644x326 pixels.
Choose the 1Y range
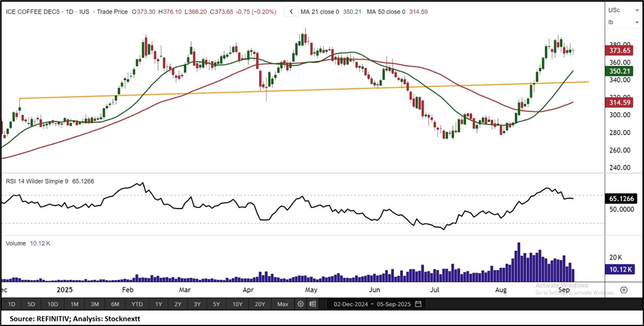pyautogui.click(x=158, y=304)
